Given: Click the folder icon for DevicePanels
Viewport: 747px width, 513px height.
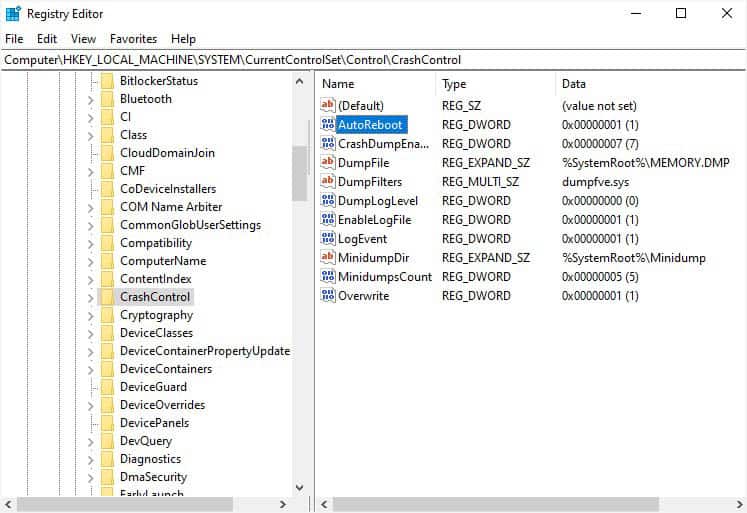Looking at the screenshot, I should coord(108,423).
